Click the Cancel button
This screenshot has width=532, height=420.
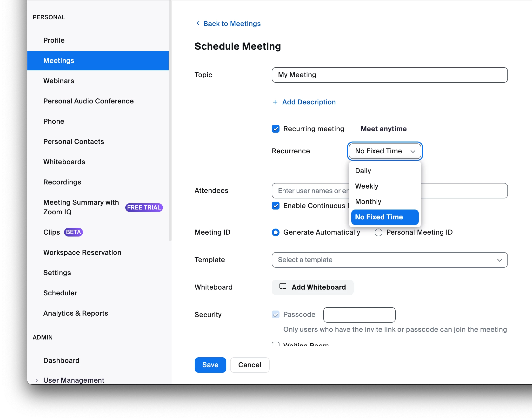249,365
